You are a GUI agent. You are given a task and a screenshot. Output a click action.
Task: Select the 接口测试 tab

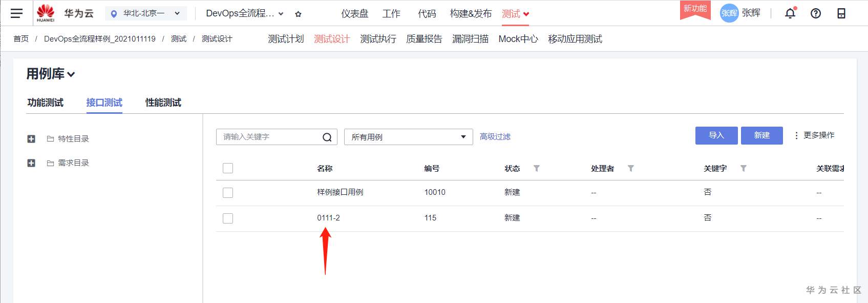pos(104,103)
